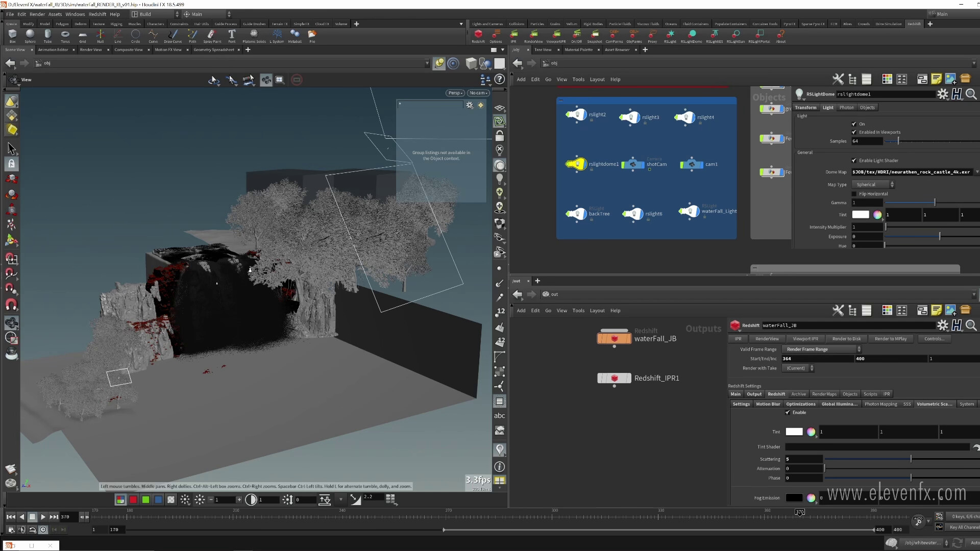Select the rslightdome1 node icon
The width and height of the screenshot is (980, 551).
pyautogui.click(x=576, y=164)
